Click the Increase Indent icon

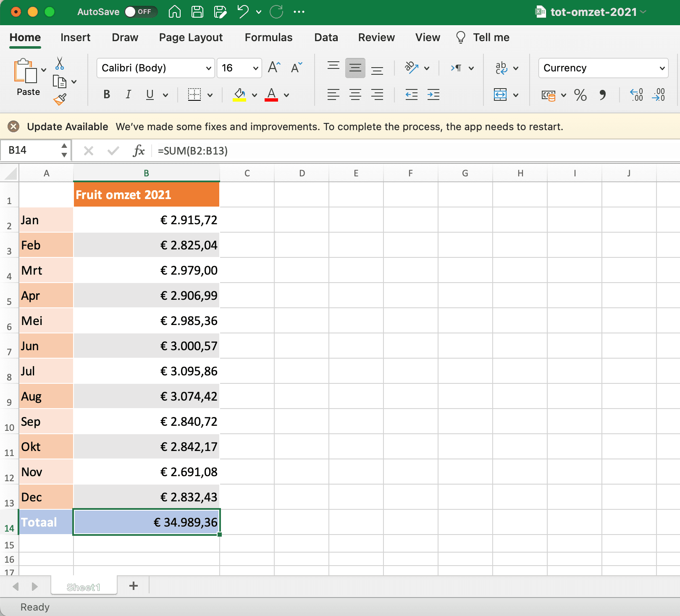[x=433, y=94]
